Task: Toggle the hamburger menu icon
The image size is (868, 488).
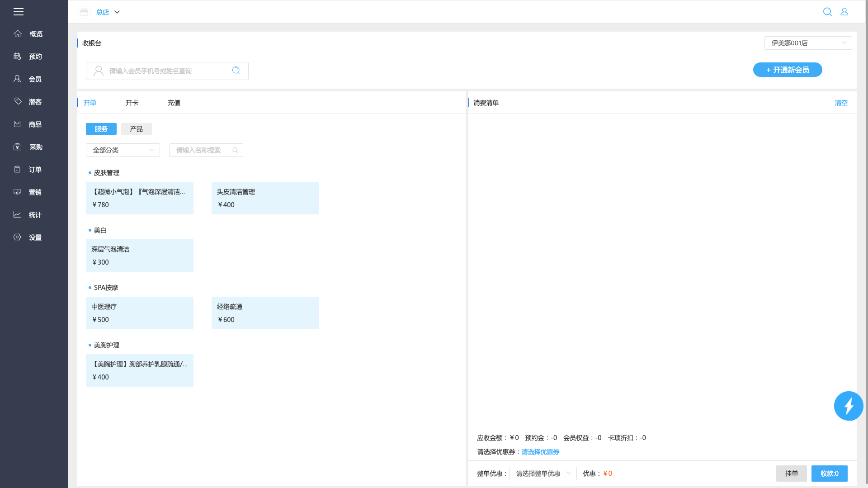Action: [19, 12]
